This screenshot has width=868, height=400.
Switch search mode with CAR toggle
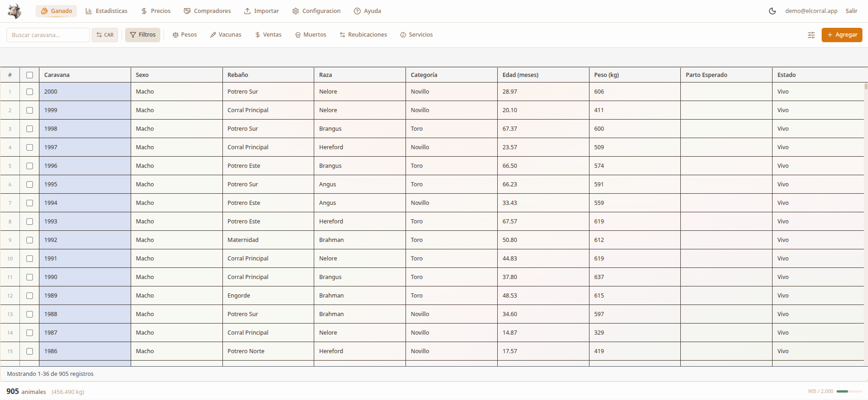pyautogui.click(x=105, y=35)
